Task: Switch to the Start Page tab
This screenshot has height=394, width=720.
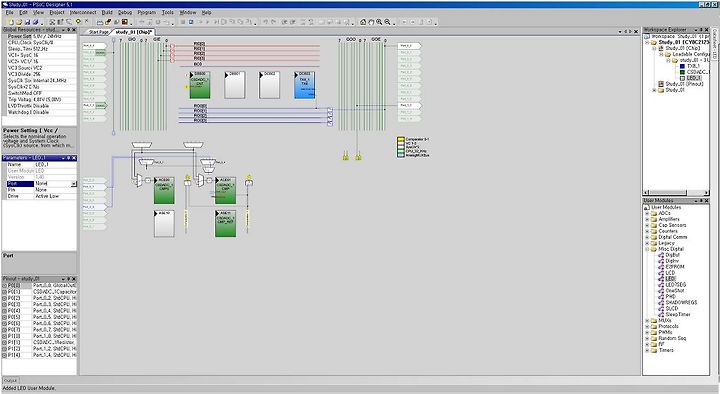Action: (99, 32)
